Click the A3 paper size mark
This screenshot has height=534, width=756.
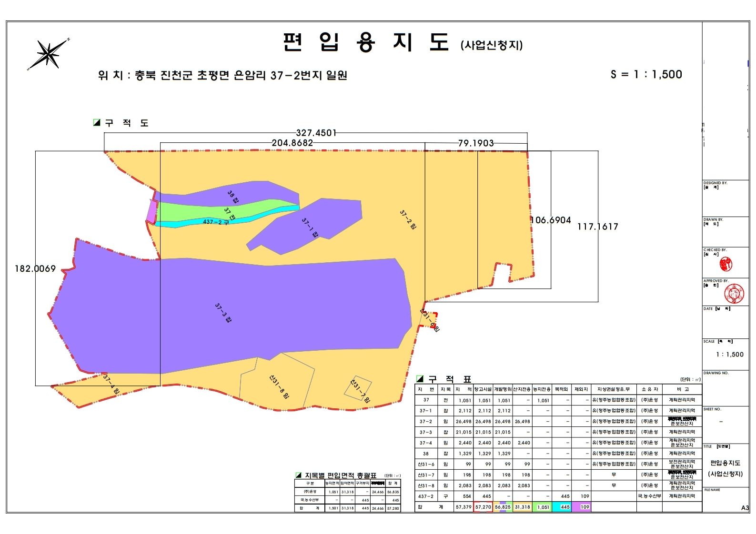pos(745,508)
